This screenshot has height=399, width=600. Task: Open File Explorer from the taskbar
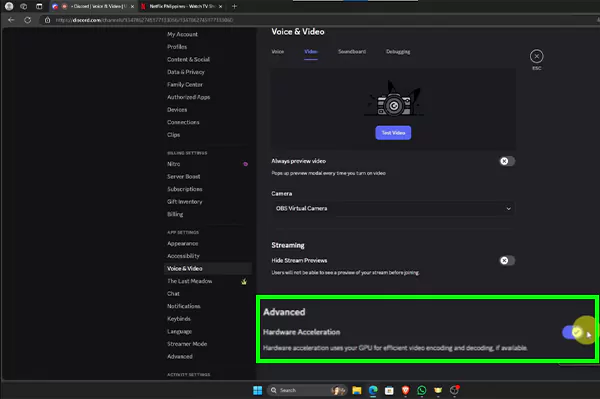[357, 390]
